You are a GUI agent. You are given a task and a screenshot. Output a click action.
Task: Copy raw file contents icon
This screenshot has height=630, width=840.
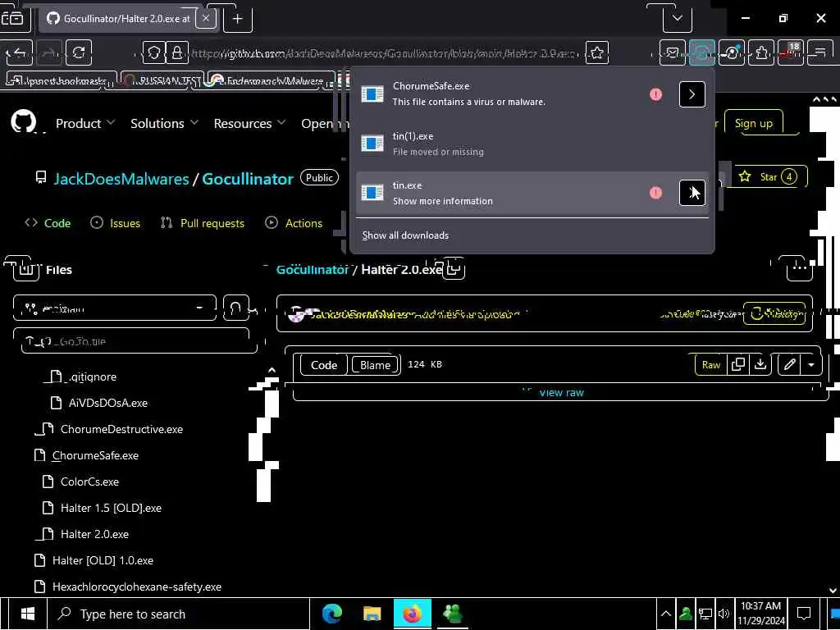[x=738, y=364]
